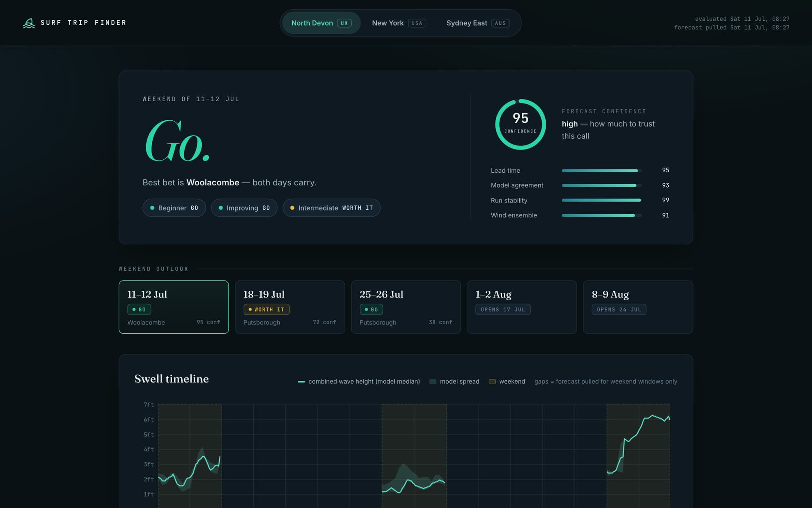The image size is (812, 508).
Task: Click the Lead time score 95
Action: 665,170
